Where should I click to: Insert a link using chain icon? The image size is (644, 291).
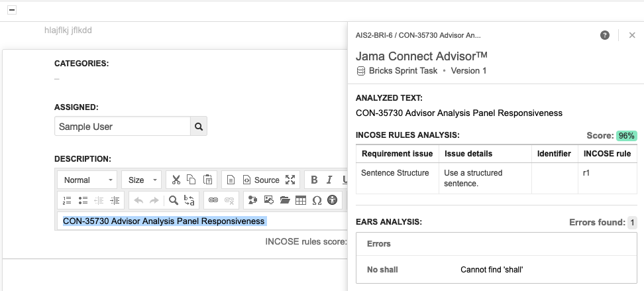click(213, 200)
